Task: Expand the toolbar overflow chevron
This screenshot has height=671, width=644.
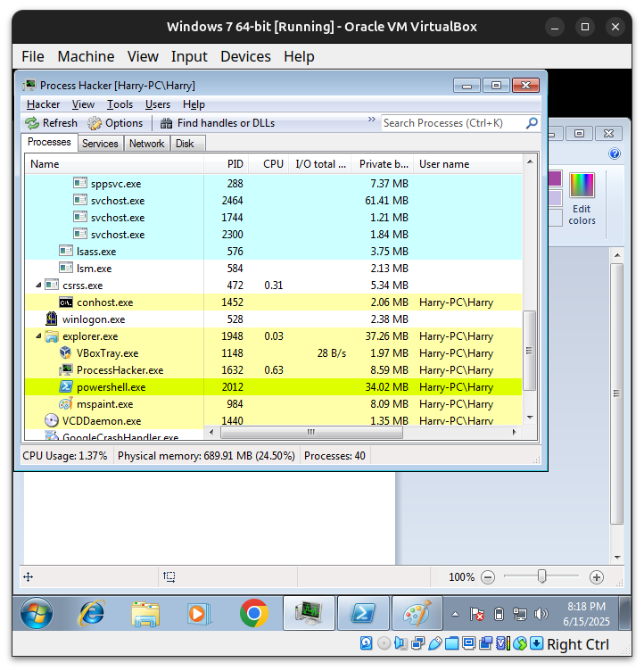Action: [x=371, y=119]
